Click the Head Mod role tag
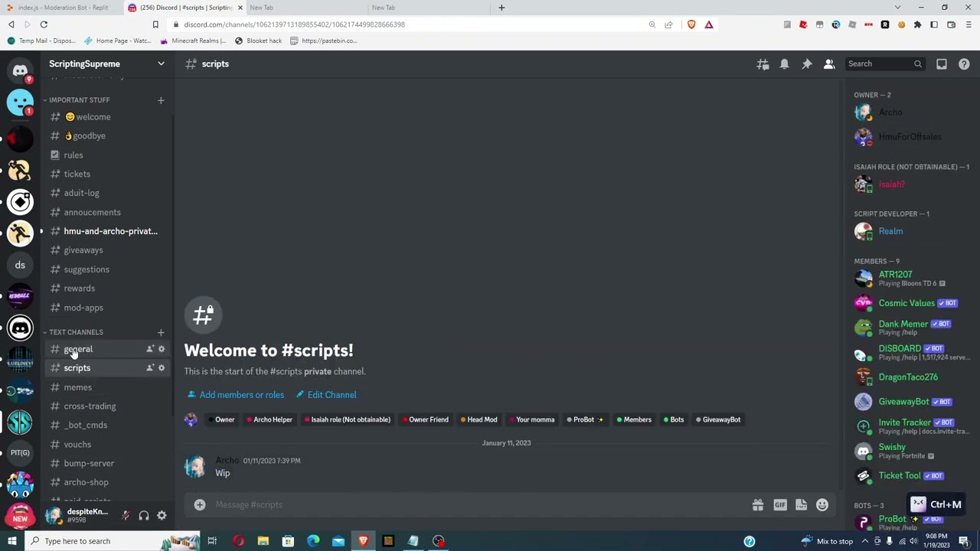The image size is (980, 551). click(x=479, y=419)
